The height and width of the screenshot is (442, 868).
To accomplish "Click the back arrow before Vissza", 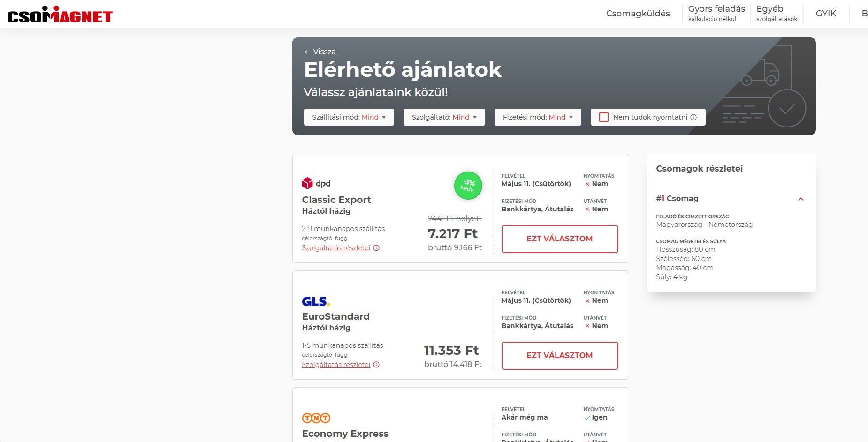I will pos(307,52).
